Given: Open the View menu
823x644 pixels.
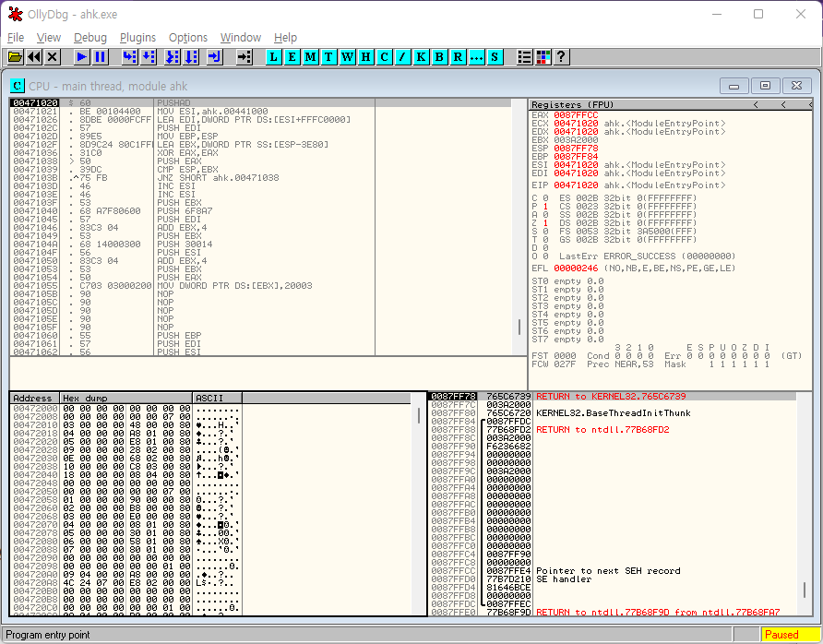Looking at the screenshot, I should click(49, 37).
